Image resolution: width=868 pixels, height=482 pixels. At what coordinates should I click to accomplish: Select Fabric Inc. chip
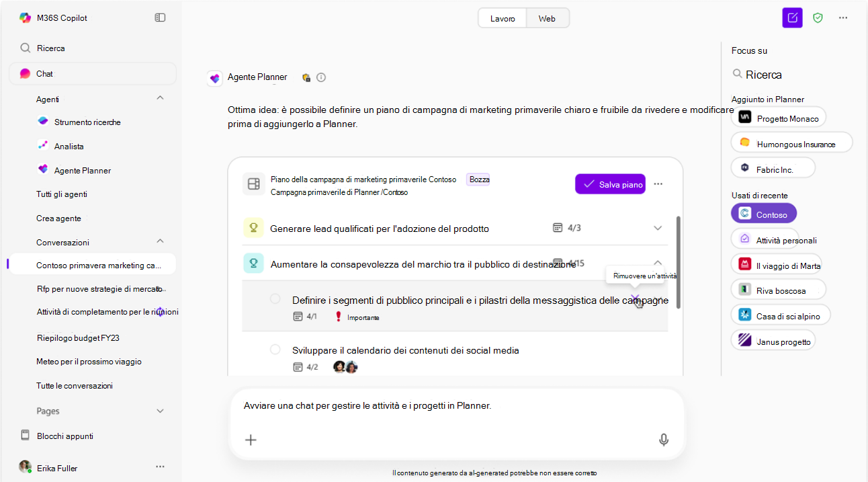tap(773, 169)
